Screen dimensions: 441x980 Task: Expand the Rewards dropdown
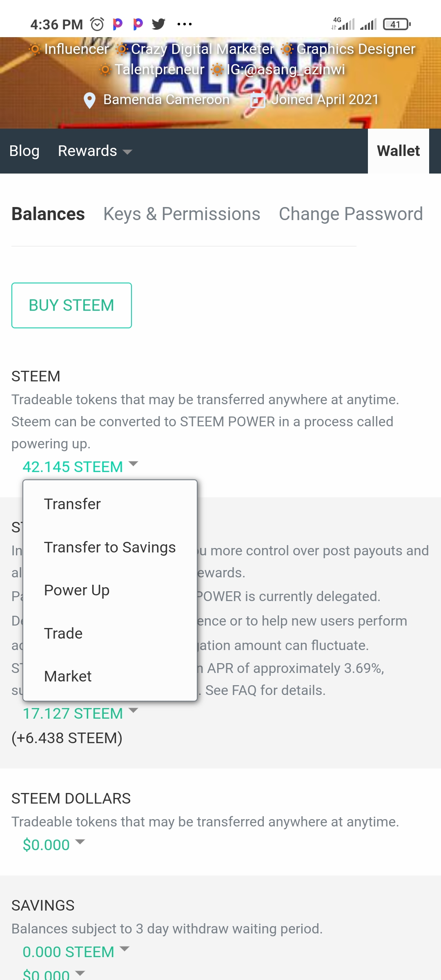[95, 151]
